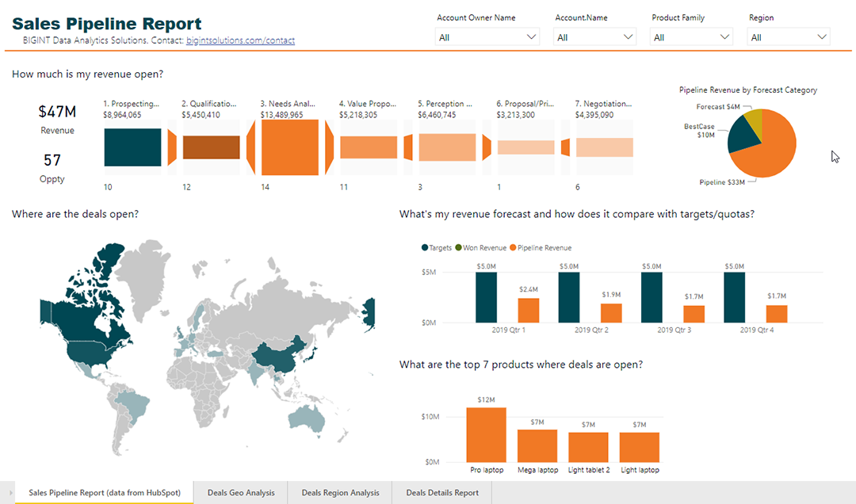This screenshot has height=504, width=856.
Task: Click the Pipeline Revenue legend marker
Action: click(512, 248)
